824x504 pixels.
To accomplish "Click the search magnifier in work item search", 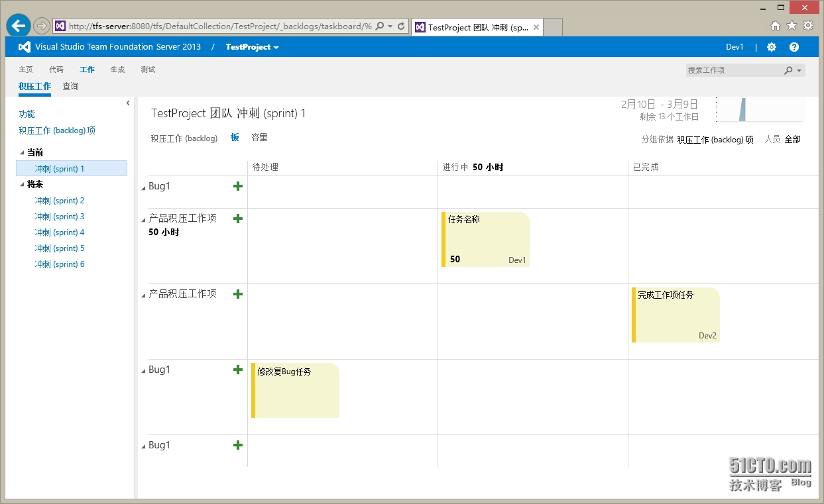I will coord(788,70).
